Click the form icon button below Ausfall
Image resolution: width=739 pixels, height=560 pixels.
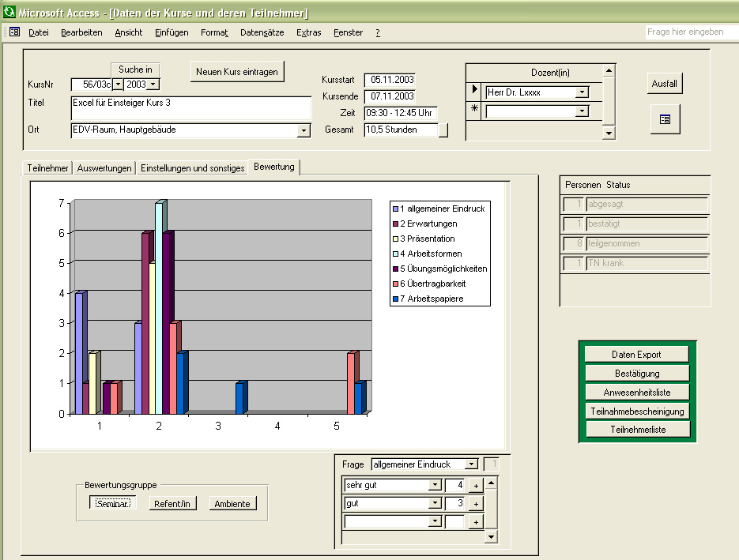[x=665, y=119]
